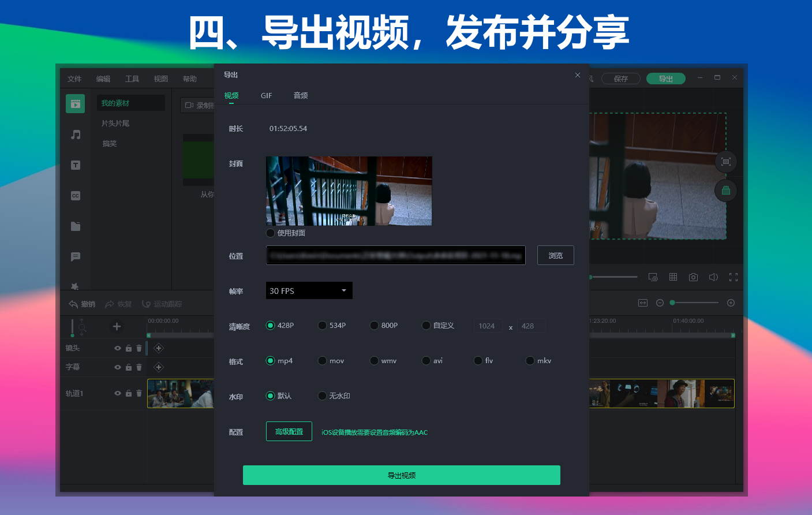Click the undo 撤销 arrow icon
The image size is (812, 515).
[73, 304]
